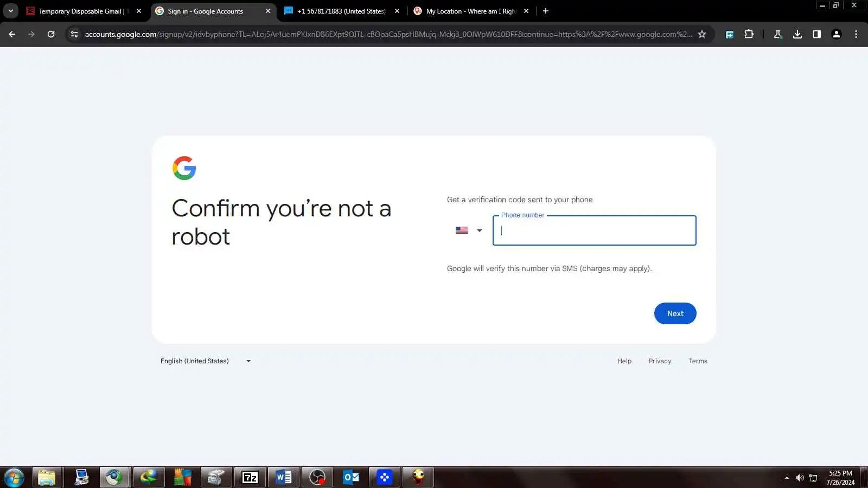868x488 pixels.
Task: Open the Chrome profile menu
Action: [x=836, y=34]
